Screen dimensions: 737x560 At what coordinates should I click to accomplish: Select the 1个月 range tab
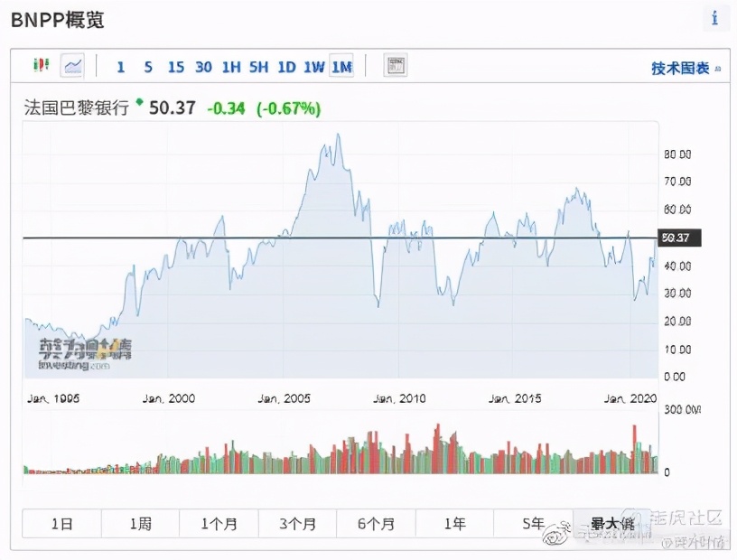[219, 524]
